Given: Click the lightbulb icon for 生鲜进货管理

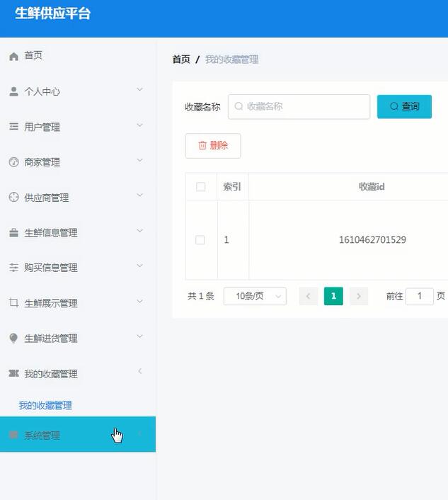Looking at the screenshot, I should point(13,338).
